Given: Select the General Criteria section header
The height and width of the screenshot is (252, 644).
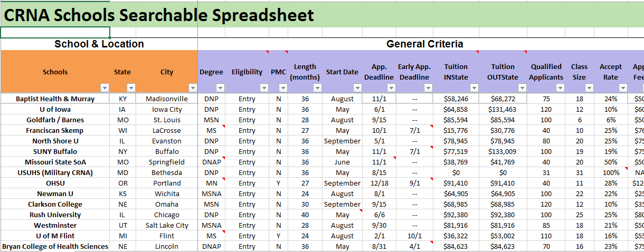Looking at the screenshot, I should 425,44.
